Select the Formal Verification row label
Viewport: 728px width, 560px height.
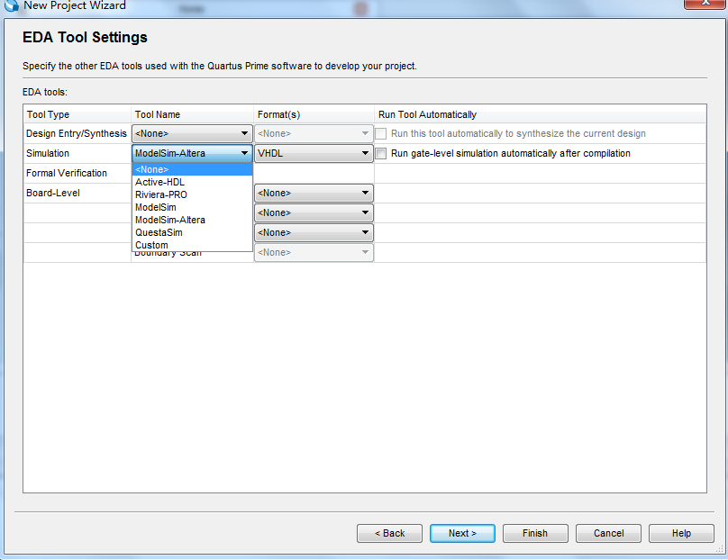[67, 173]
